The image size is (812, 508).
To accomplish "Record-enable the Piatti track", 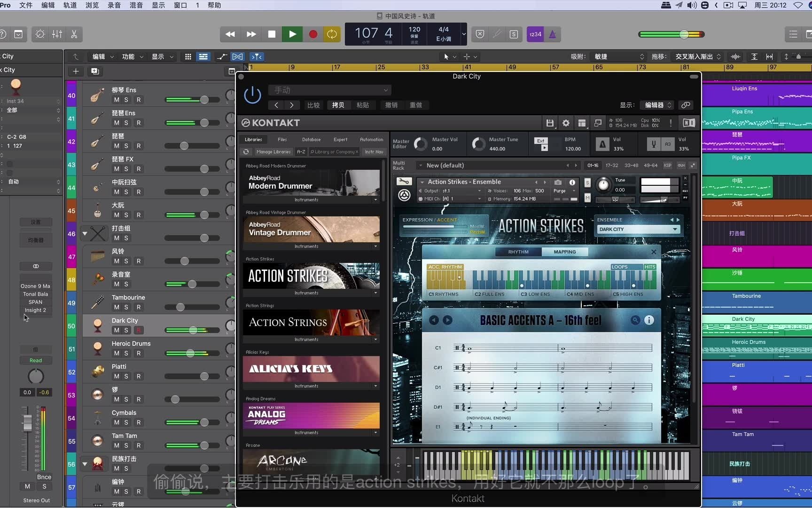I will (x=139, y=376).
